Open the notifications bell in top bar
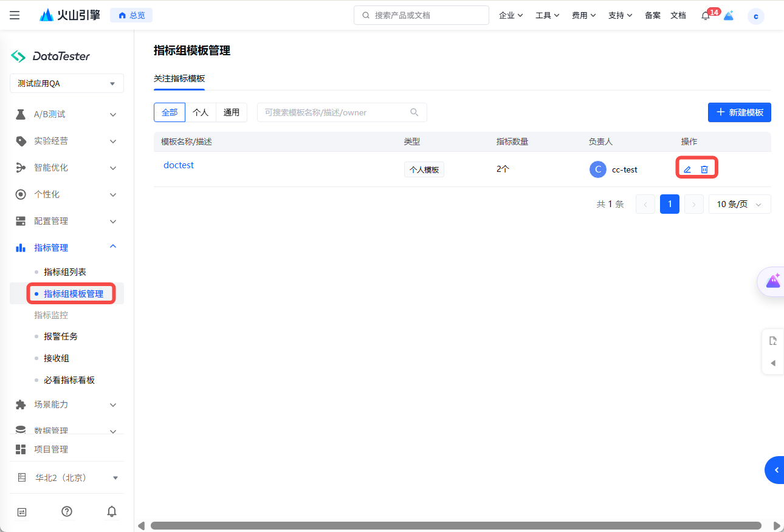The width and height of the screenshot is (784, 532). click(x=706, y=16)
